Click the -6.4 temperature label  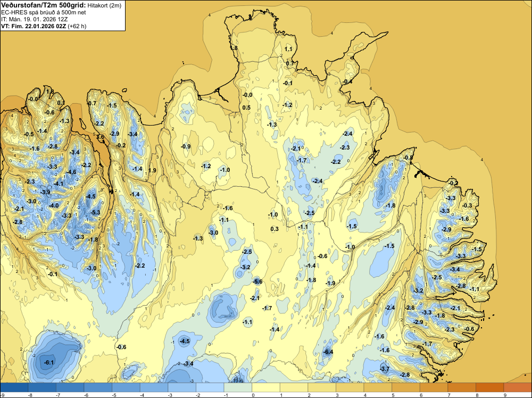[x=328, y=352]
